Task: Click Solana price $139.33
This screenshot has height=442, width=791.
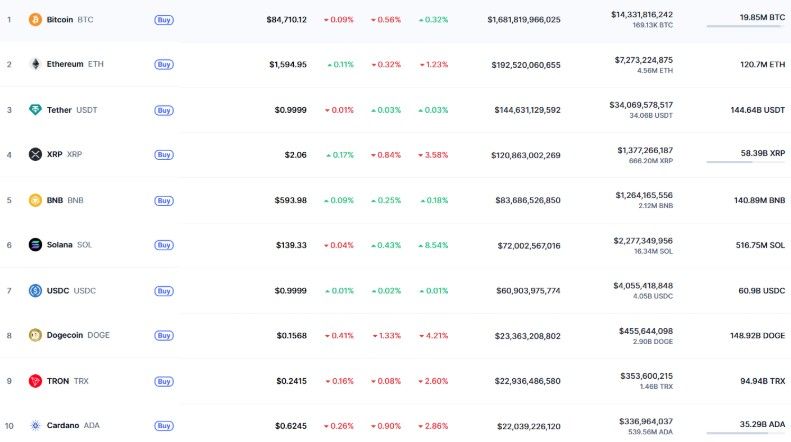Action: point(291,245)
